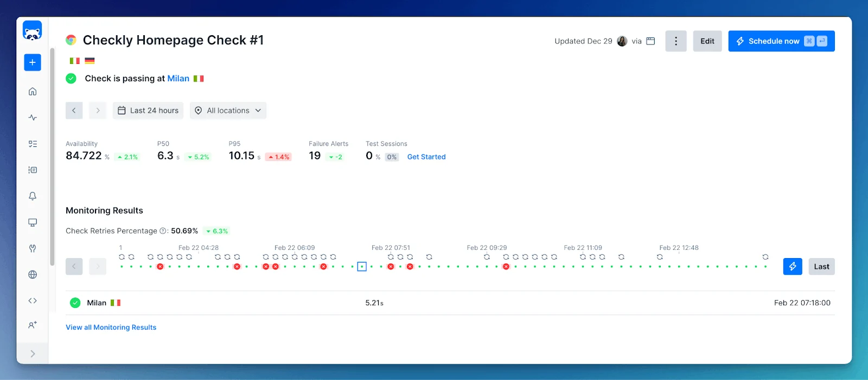Open the numbered list sidebar icon
The width and height of the screenshot is (868, 380).
(33, 170)
